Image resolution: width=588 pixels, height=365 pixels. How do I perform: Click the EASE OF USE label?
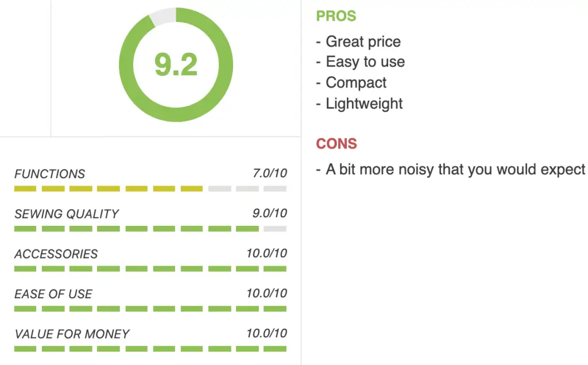coord(53,294)
